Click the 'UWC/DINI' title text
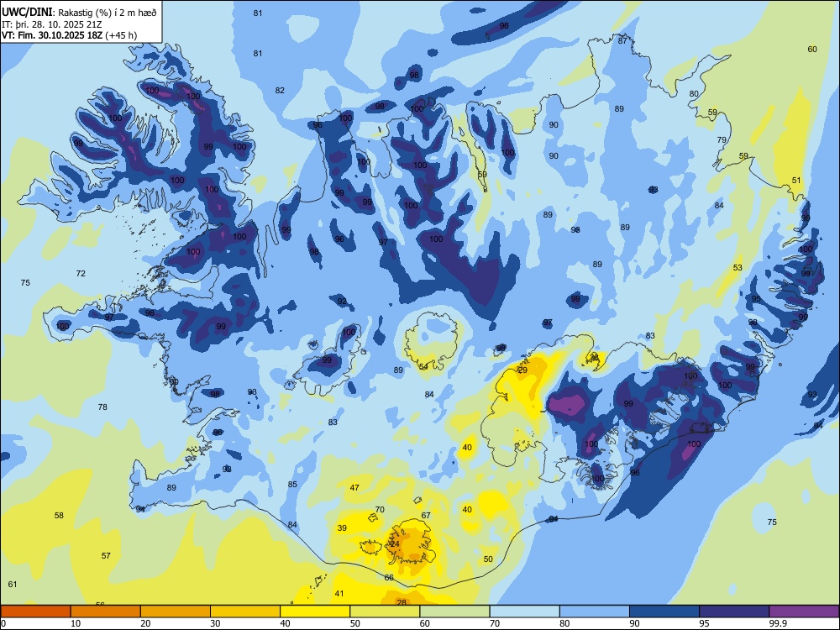This screenshot has height=630, width=840. pos(27,12)
